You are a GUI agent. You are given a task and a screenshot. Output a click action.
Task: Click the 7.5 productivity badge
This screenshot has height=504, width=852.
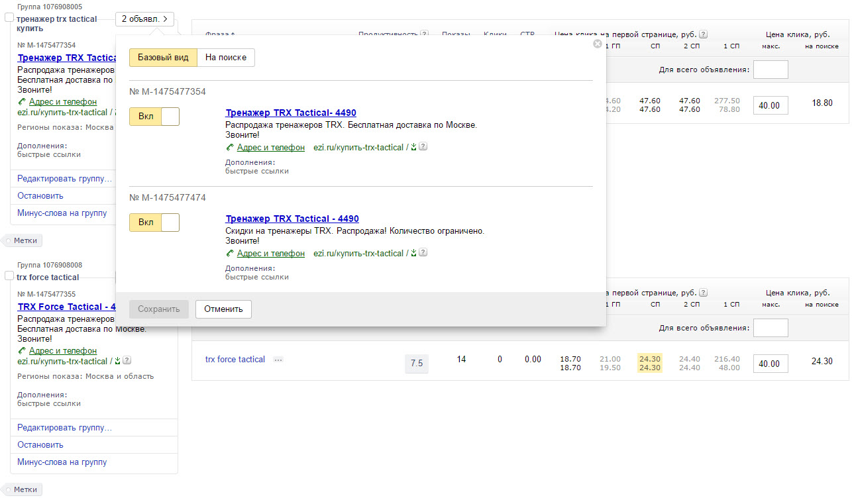pos(417,364)
